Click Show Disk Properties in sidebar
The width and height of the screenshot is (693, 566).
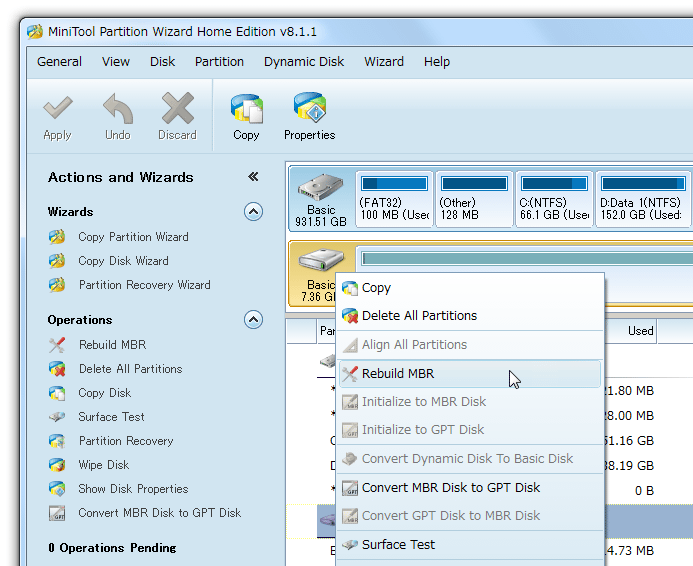coord(133,489)
